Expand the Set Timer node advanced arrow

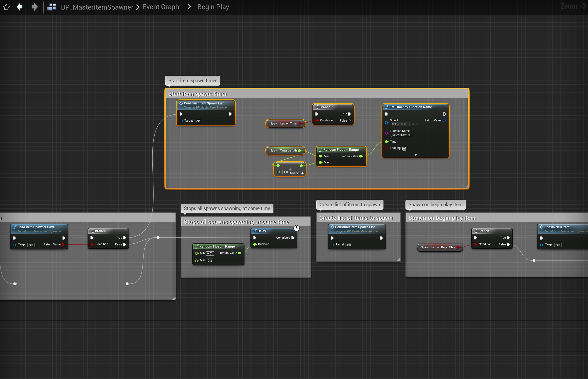[x=415, y=155]
